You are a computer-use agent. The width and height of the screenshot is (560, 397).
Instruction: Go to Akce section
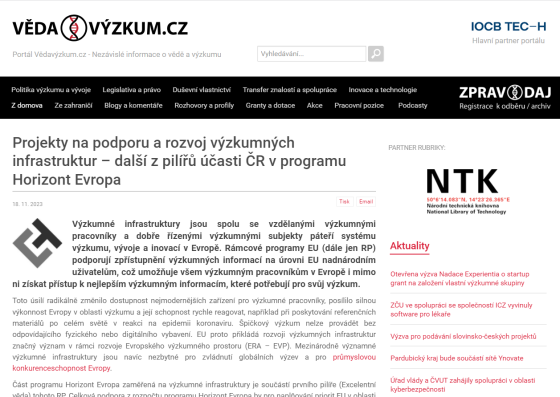tap(315, 105)
